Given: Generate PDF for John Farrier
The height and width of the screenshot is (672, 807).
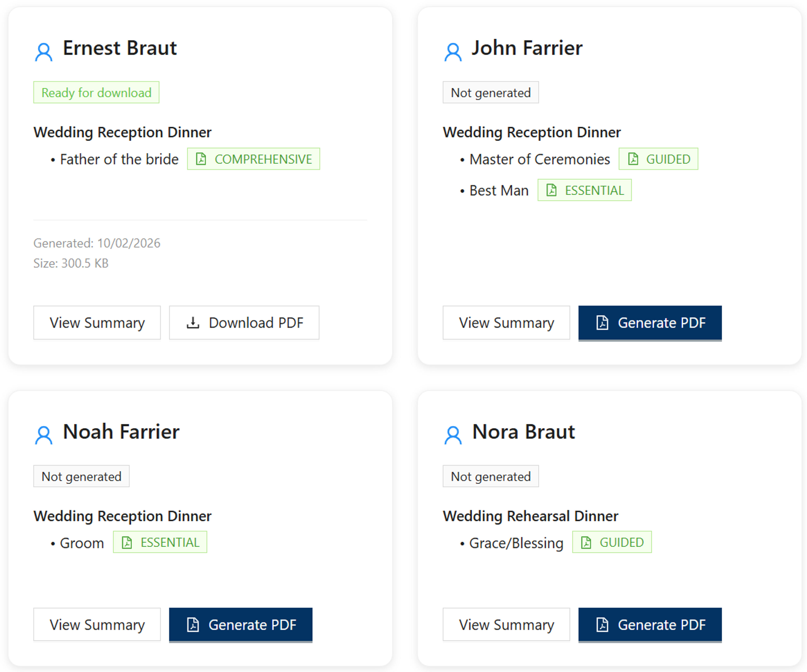Looking at the screenshot, I should pos(650,323).
